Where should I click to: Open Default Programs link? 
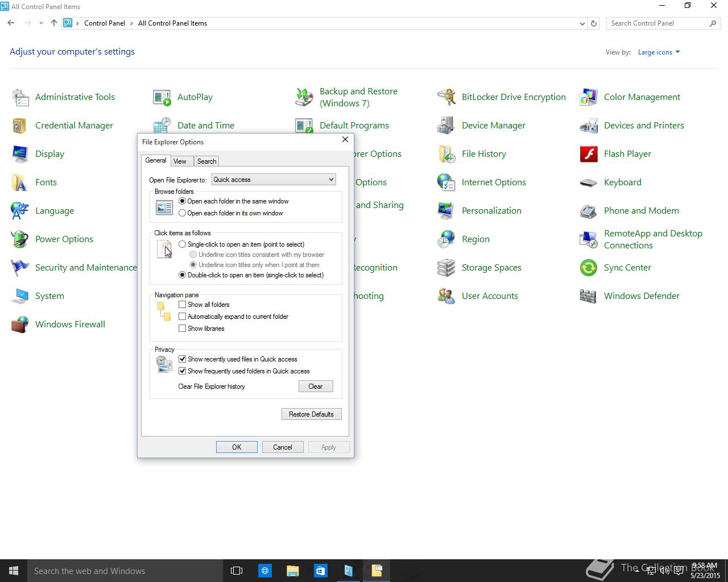[x=354, y=126]
